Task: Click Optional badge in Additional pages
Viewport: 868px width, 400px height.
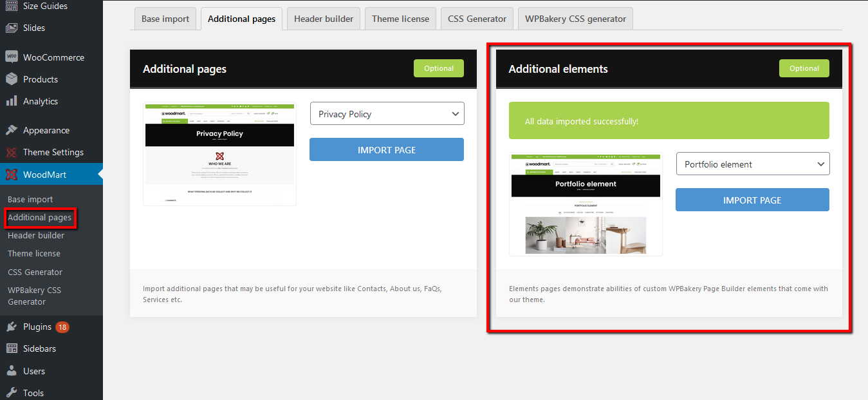Action: pyautogui.click(x=439, y=68)
